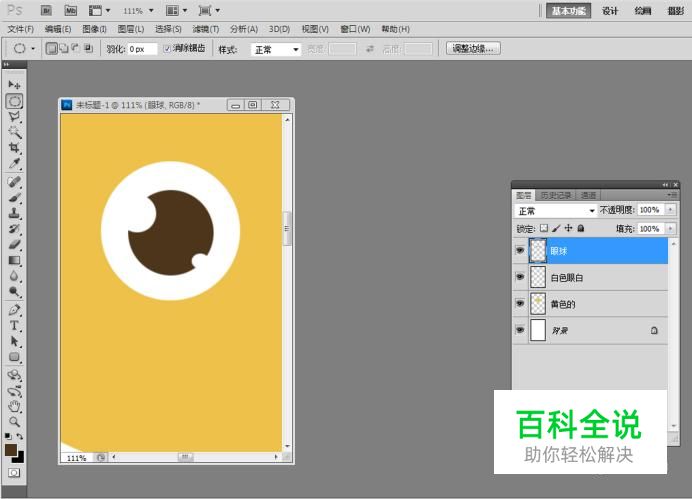The image size is (692, 499).
Task: Select the Healing Brush tool
Action: (14, 181)
